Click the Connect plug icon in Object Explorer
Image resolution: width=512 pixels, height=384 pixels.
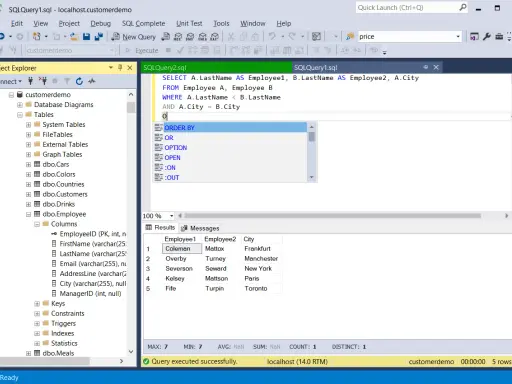pyautogui.click(x=30, y=81)
